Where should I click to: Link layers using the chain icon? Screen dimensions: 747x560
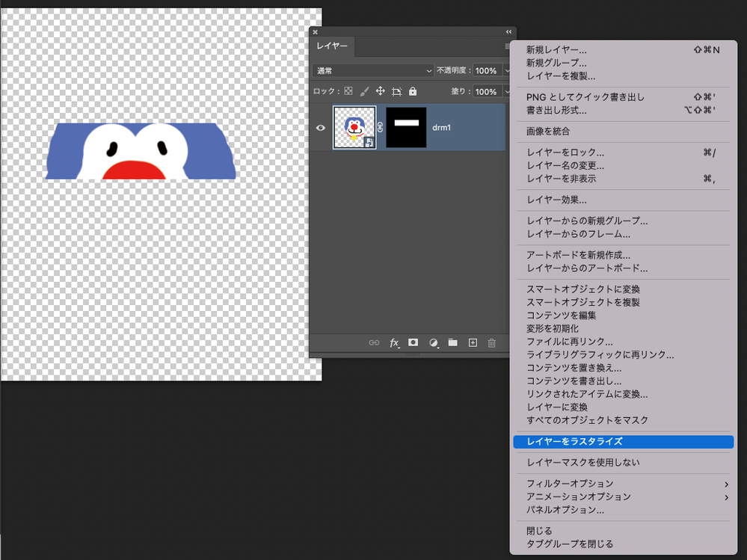pyautogui.click(x=373, y=342)
